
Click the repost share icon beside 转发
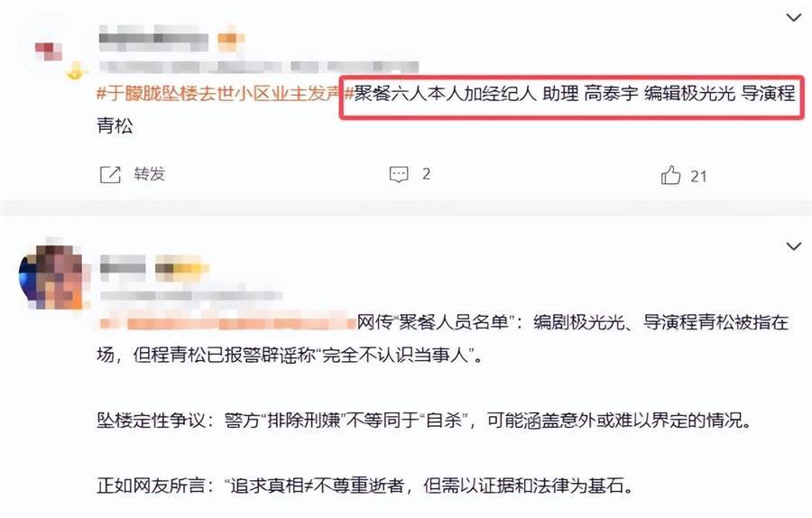coord(110,174)
